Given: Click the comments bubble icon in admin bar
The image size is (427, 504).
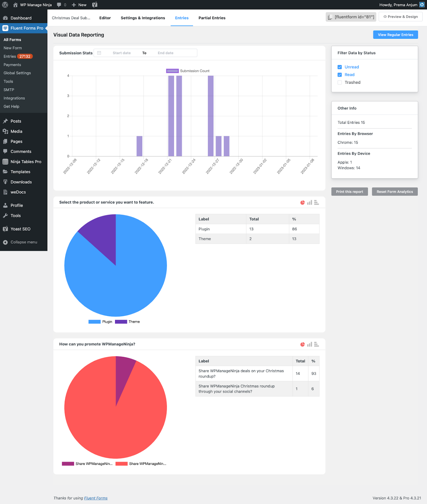Looking at the screenshot, I should point(59,5).
